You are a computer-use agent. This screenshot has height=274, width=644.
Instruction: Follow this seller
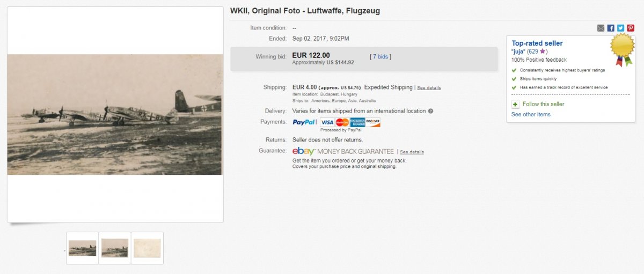tap(544, 105)
